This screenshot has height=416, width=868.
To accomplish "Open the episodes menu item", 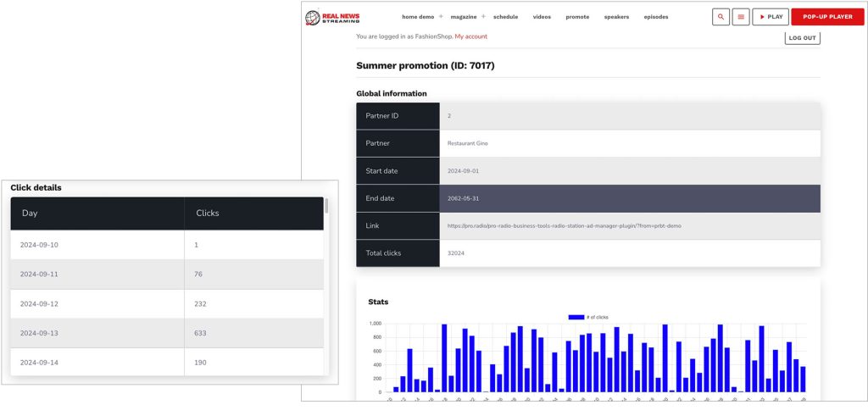I will (x=656, y=17).
